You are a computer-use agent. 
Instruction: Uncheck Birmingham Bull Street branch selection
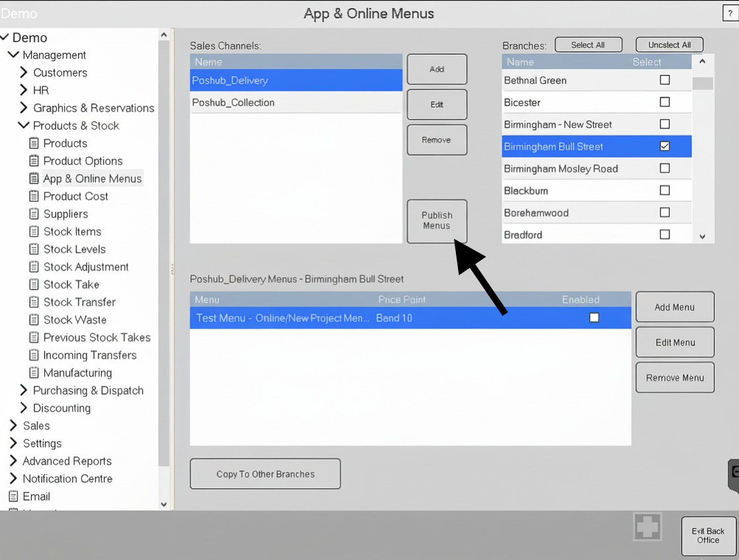[664, 146]
